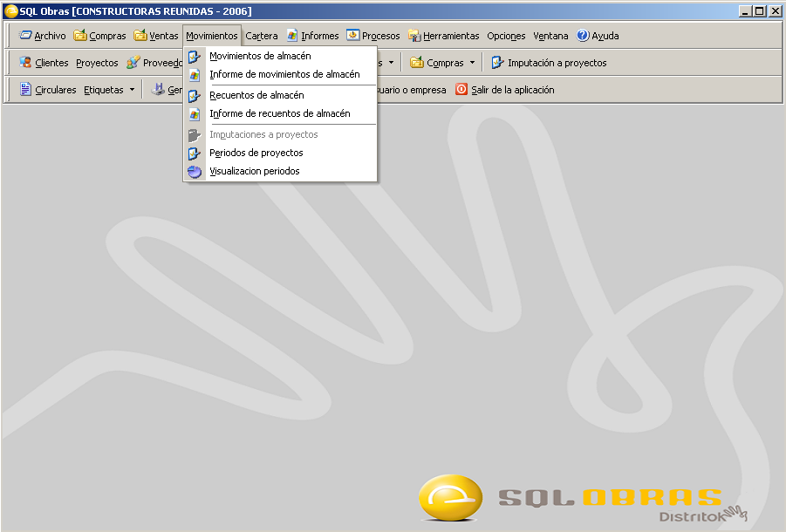Select Informe de movimientos de almacén
Image resolution: width=786 pixels, height=532 pixels.
(x=284, y=74)
